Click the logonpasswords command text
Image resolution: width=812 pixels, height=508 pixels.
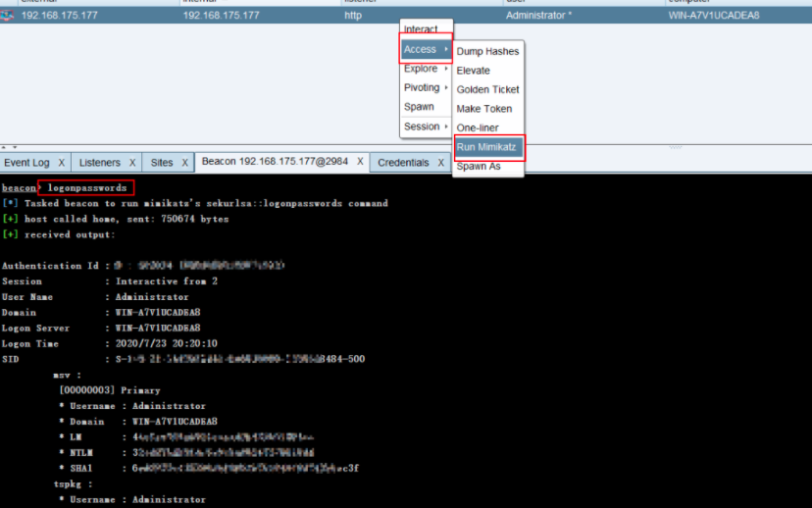(87, 188)
